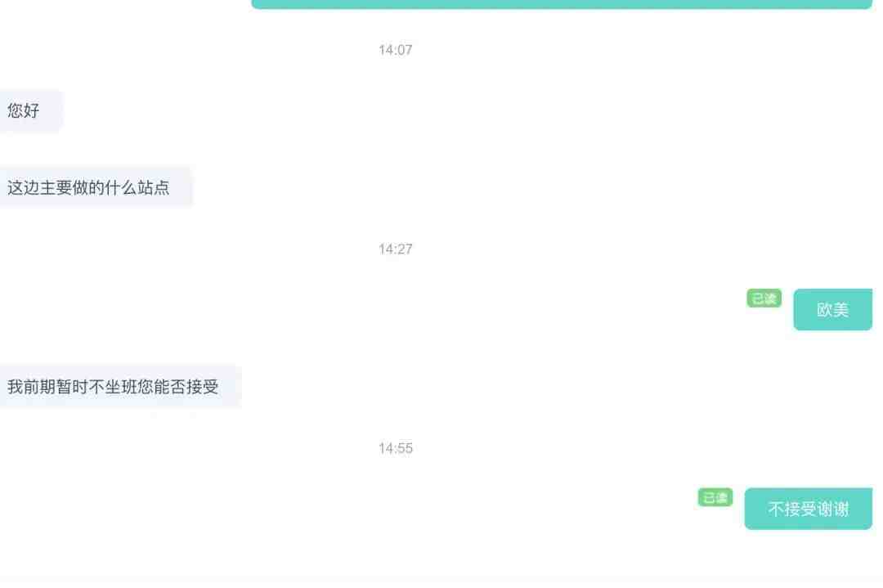Click the sent message 欧美
This screenshot has height=588, width=883.
pos(832,309)
